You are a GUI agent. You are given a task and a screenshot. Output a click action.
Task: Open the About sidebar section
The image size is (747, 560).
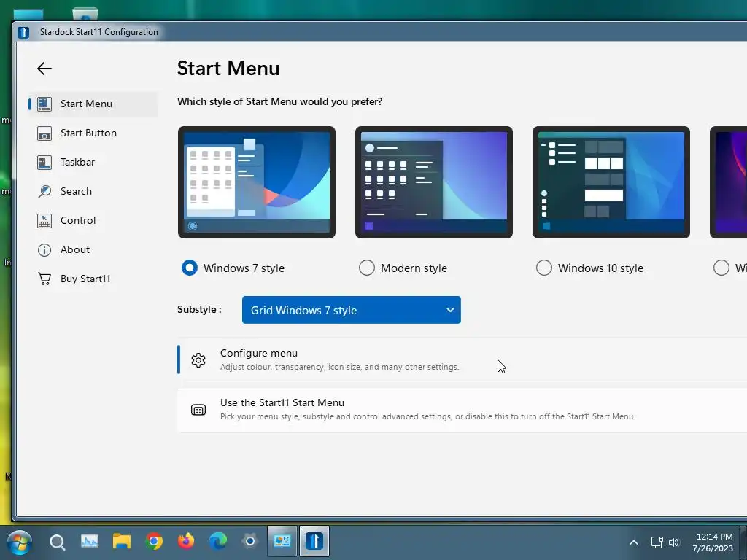click(x=93, y=249)
